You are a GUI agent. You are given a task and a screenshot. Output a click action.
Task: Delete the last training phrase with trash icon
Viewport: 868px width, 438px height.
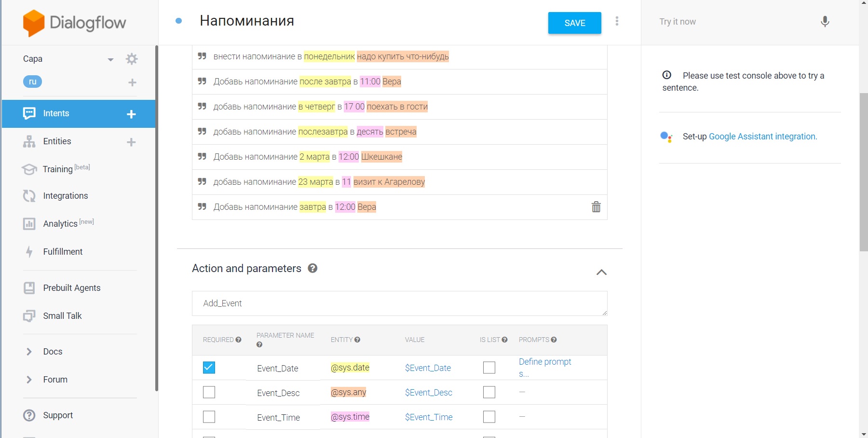pos(596,207)
